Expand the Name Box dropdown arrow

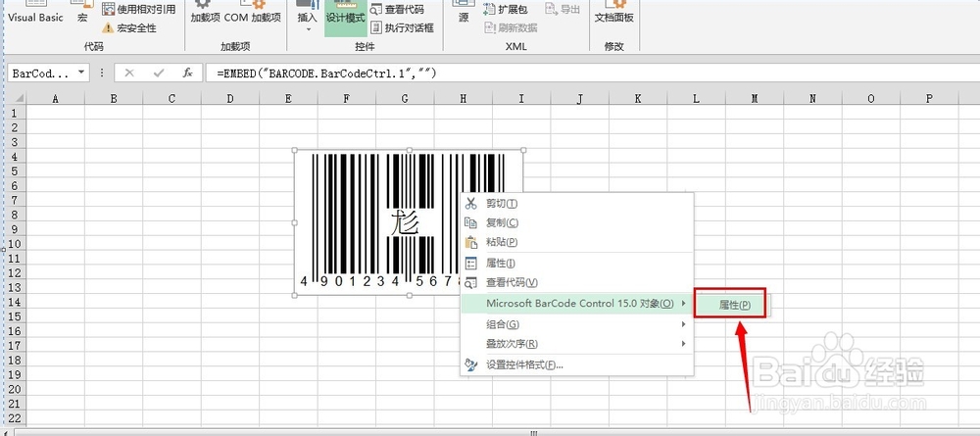tap(81, 73)
